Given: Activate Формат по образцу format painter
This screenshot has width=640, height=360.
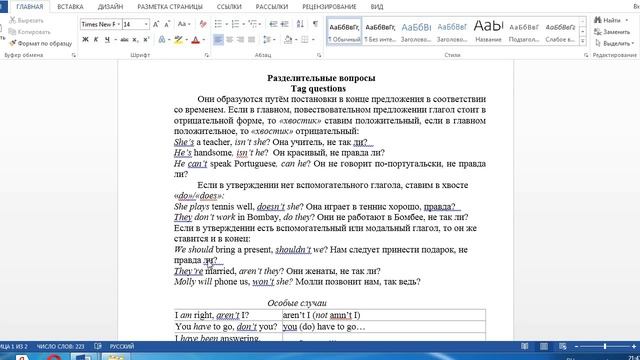Looking at the screenshot, I should [40, 43].
